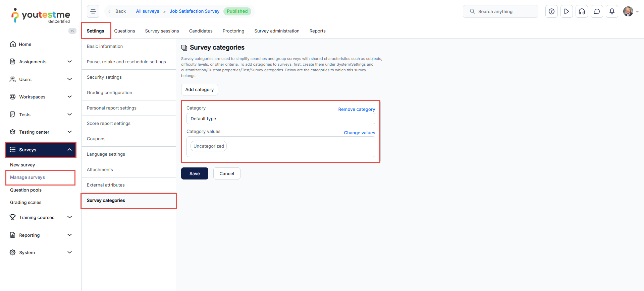Collapse the sidebar with double-chevron icon
The width and height of the screenshot is (644, 291).
(x=72, y=31)
